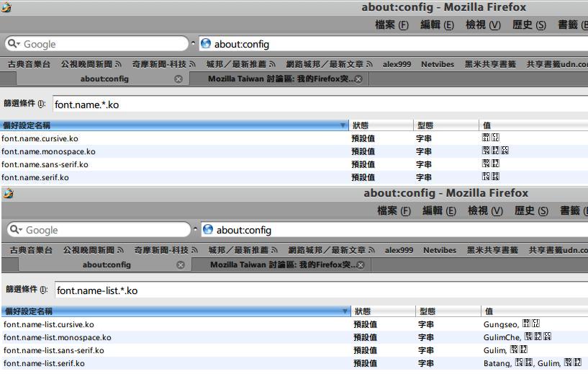Select the font.name.sans-serif.ko preference row
Viewport: 588px width, 374px height.
point(294,164)
